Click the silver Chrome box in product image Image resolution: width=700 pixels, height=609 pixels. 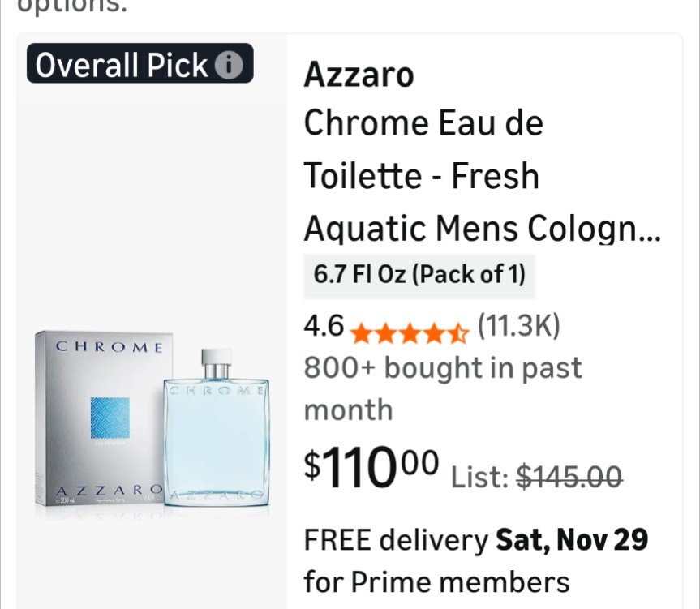(103, 418)
